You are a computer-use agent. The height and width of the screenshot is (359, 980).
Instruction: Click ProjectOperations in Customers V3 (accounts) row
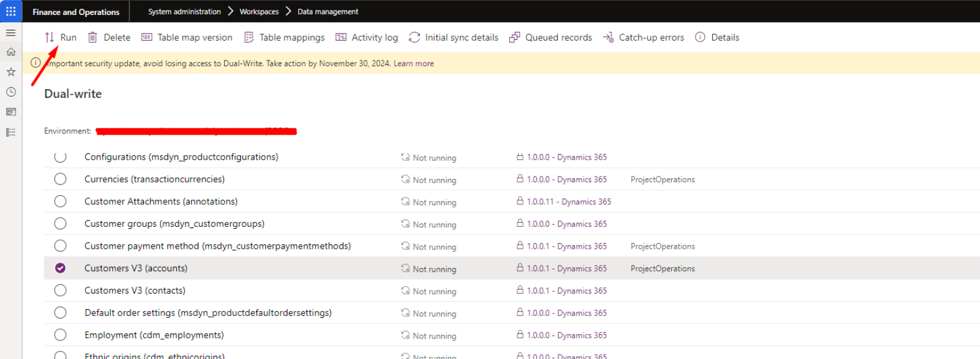[x=662, y=269]
